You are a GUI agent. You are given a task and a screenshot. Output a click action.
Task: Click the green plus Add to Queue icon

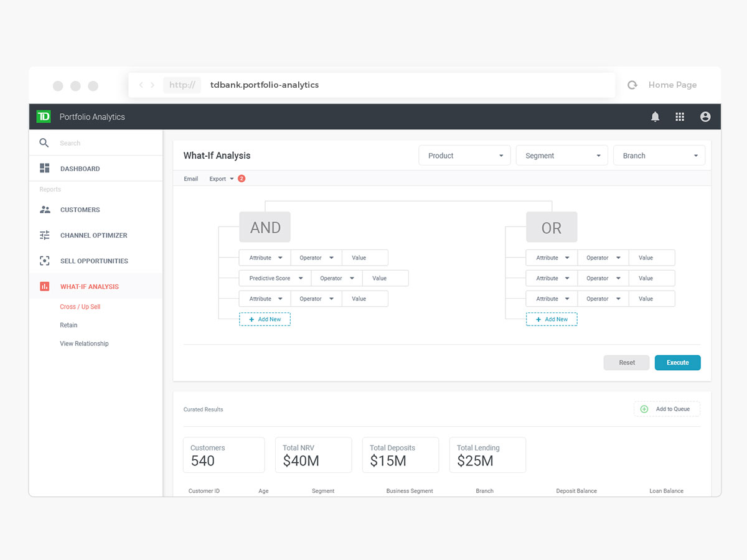644,409
